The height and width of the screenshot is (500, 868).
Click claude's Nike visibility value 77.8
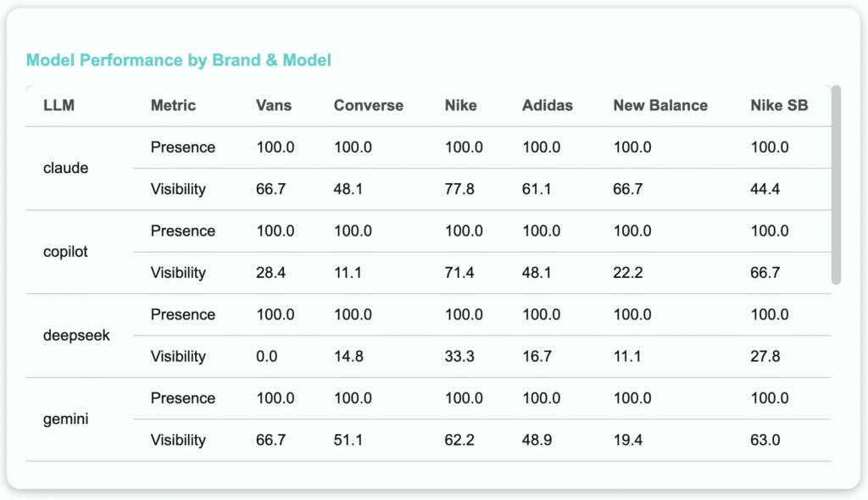(x=459, y=189)
